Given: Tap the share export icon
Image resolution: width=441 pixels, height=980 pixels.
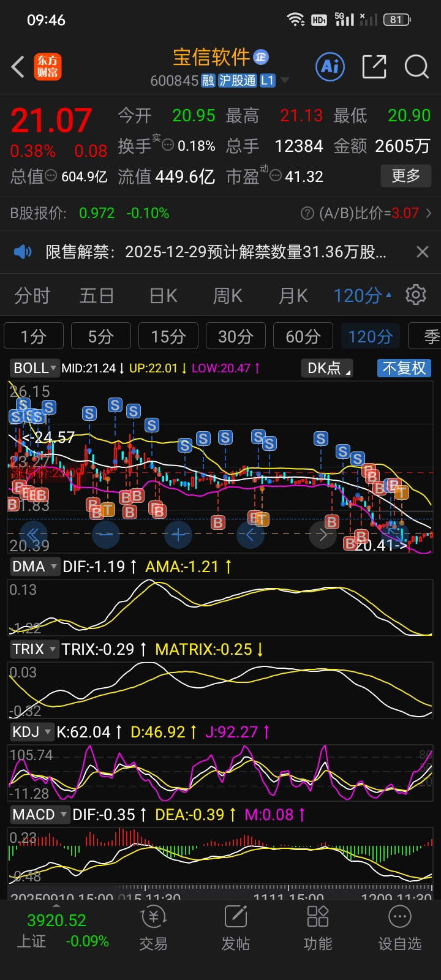Looking at the screenshot, I should pyautogui.click(x=374, y=66).
